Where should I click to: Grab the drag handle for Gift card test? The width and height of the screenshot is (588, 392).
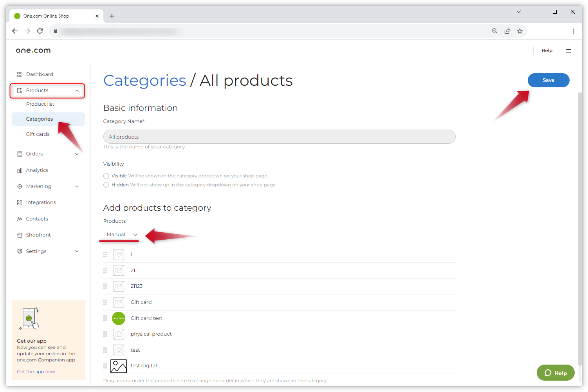105,318
